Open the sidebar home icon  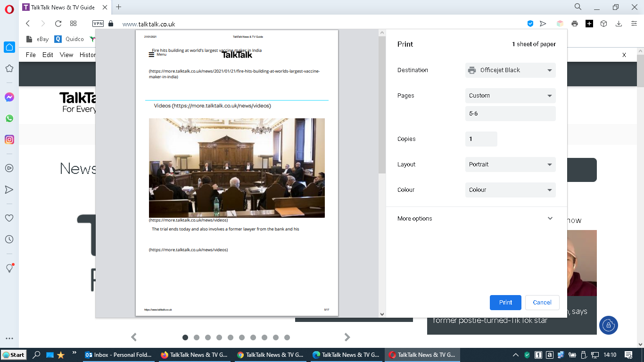[9, 47]
